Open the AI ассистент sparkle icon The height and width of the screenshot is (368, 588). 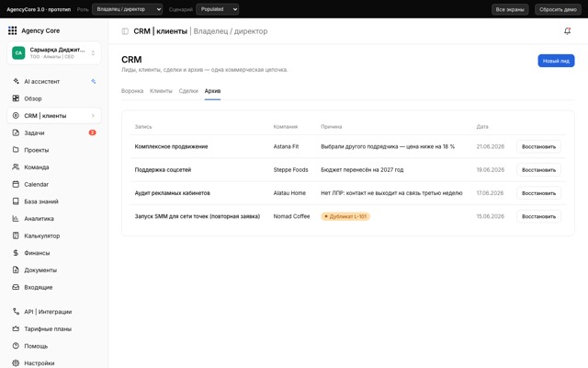(16, 81)
